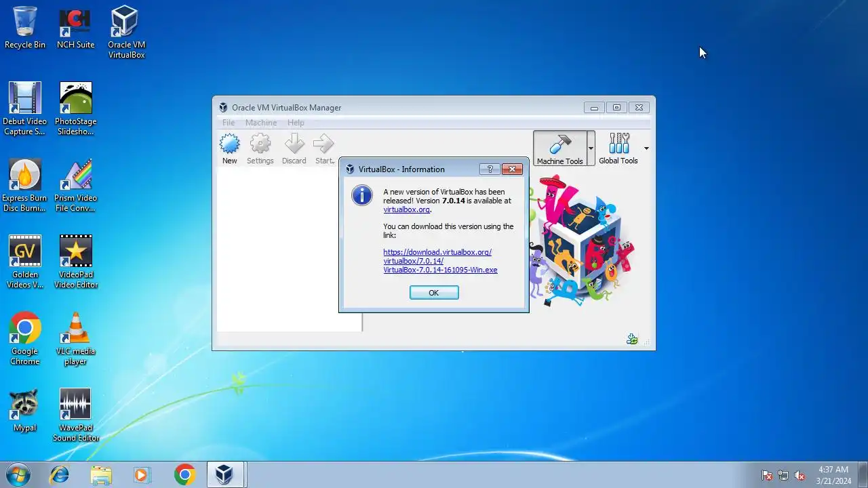868x488 pixels.
Task: Click the Action Center flag tray icon
Action: (x=767, y=476)
